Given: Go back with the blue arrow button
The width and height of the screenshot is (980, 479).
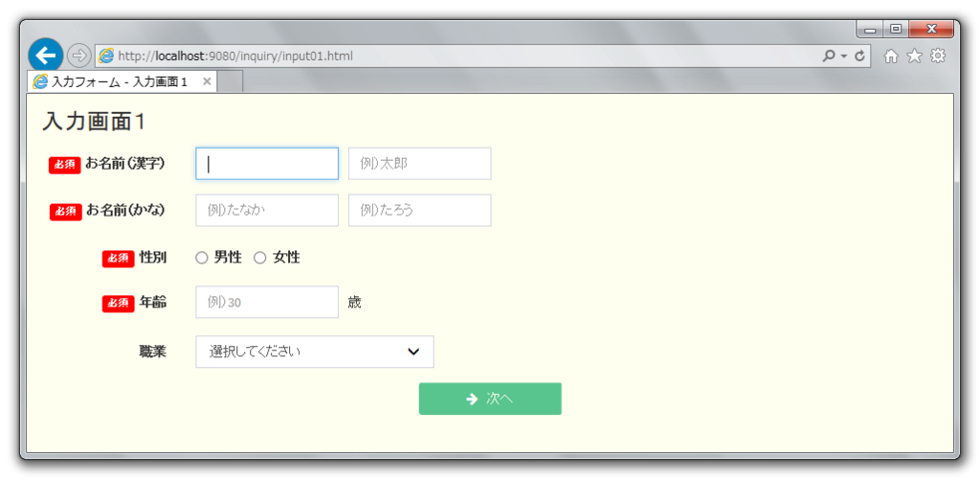Looking at the screenshot, I should click(45, 56).
